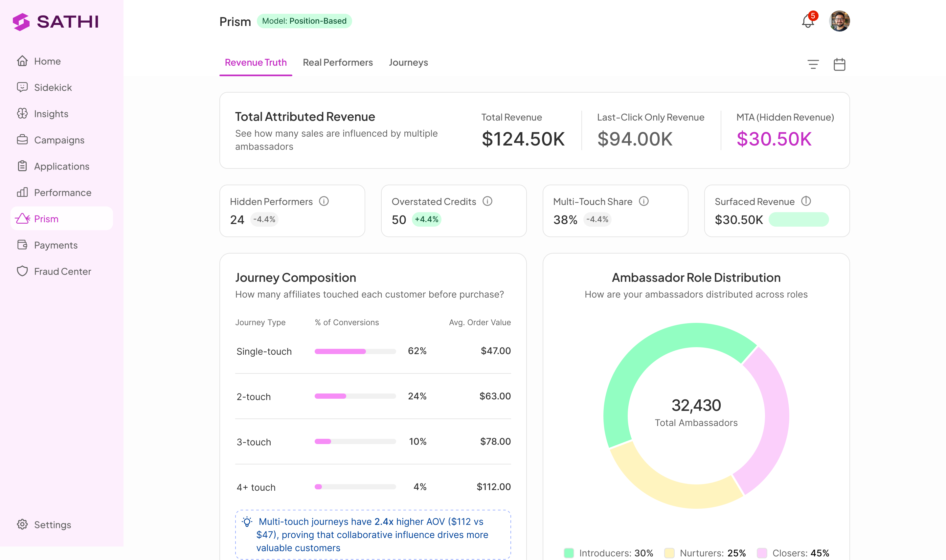Click the Journey Type column header
This screenshot has width=946, height=560.
coord(260,322)
